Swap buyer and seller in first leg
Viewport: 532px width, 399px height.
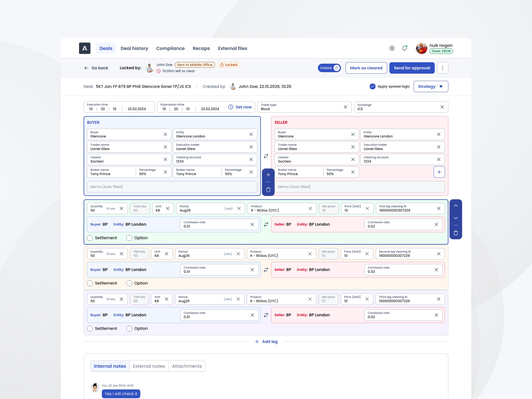coord(266,224)
